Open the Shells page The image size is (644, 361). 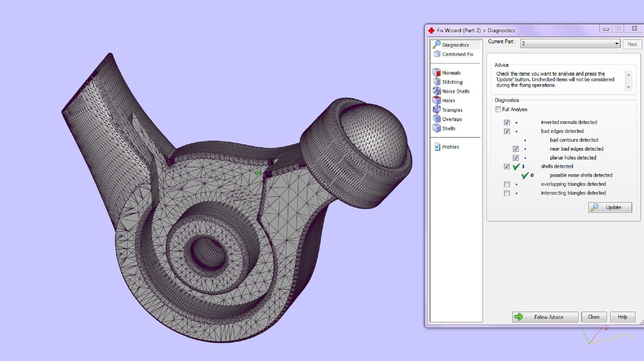point(448,129)
